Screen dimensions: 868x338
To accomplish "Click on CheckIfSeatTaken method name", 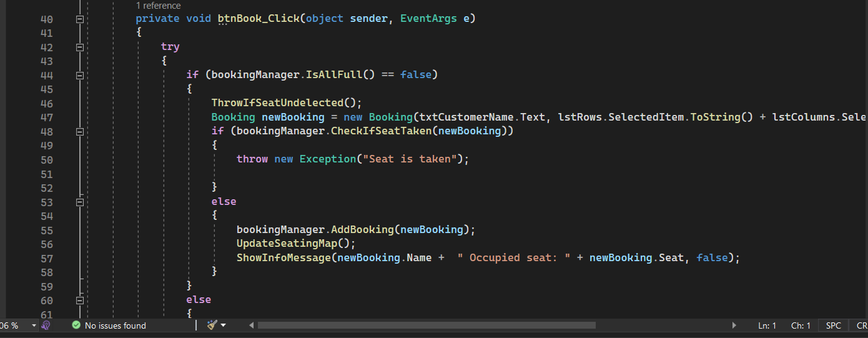I will point(381,131).
